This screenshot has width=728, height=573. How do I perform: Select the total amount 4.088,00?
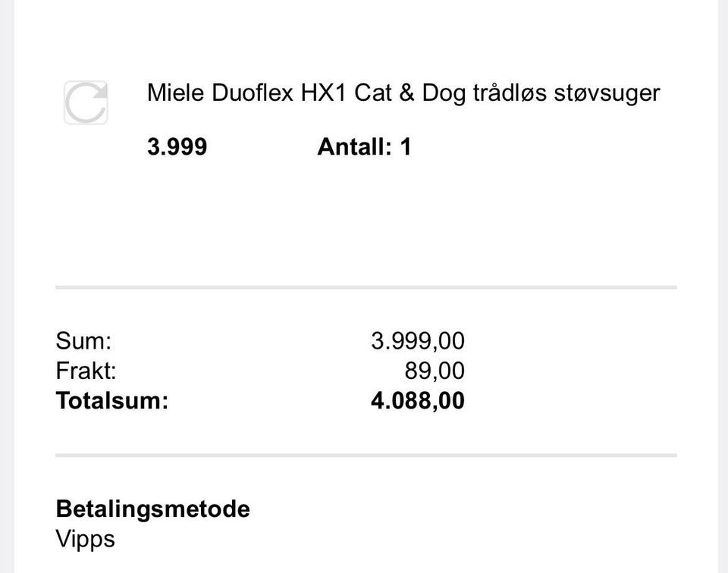point(417,400)
